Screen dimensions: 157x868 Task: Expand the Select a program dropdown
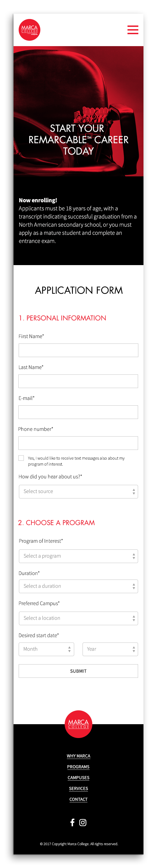point(78,556)
